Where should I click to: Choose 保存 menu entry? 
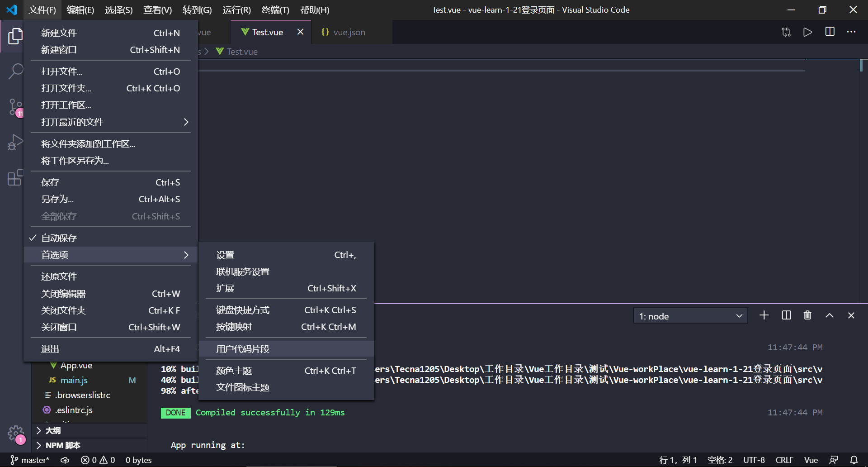pos(111,182)
